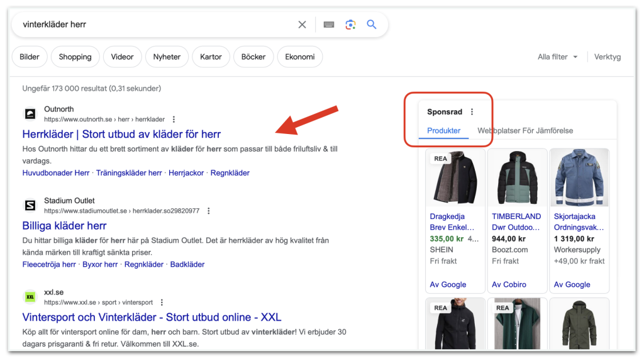Click the Outnorth site favicon
The height and width of the screenshot is (363, 644).
tap(30, 114)
